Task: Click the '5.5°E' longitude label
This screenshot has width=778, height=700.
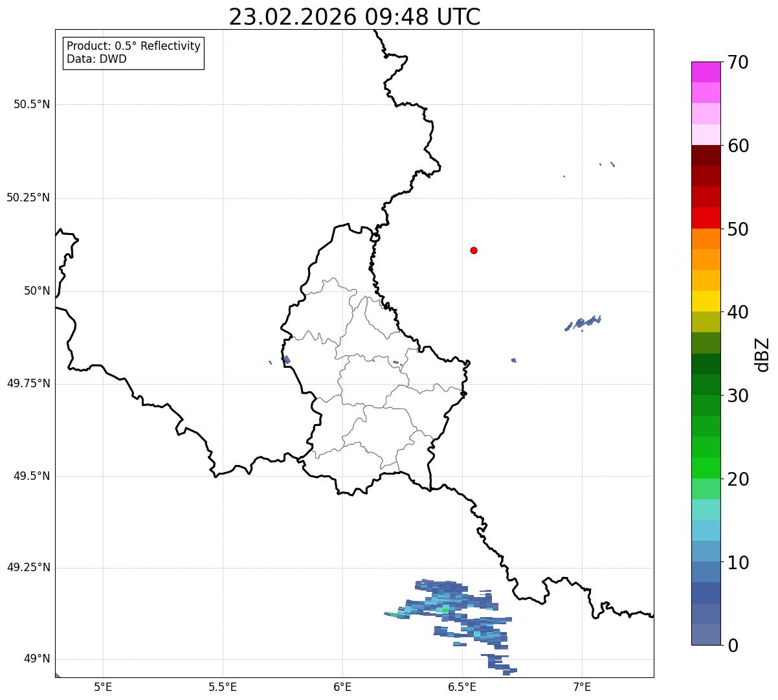Action: tap(223, 686)
